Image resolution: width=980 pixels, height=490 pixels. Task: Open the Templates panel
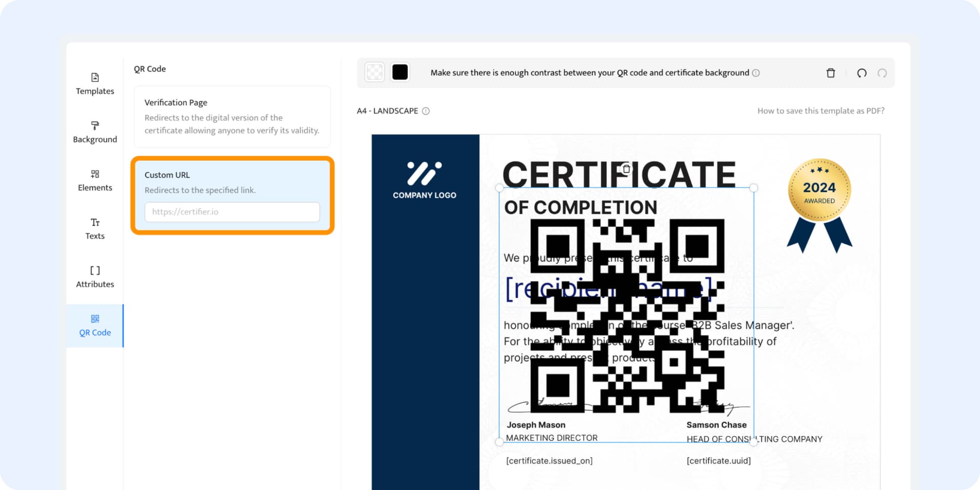[x=94, y=83]
